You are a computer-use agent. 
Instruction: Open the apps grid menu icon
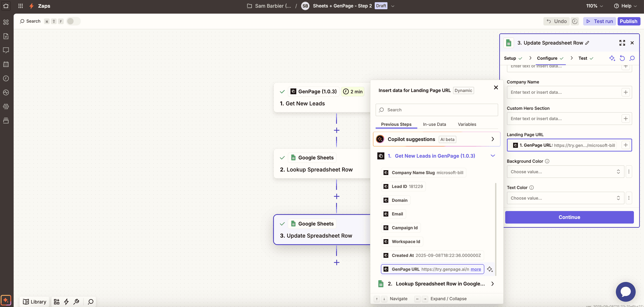click(x=20, y=6)
